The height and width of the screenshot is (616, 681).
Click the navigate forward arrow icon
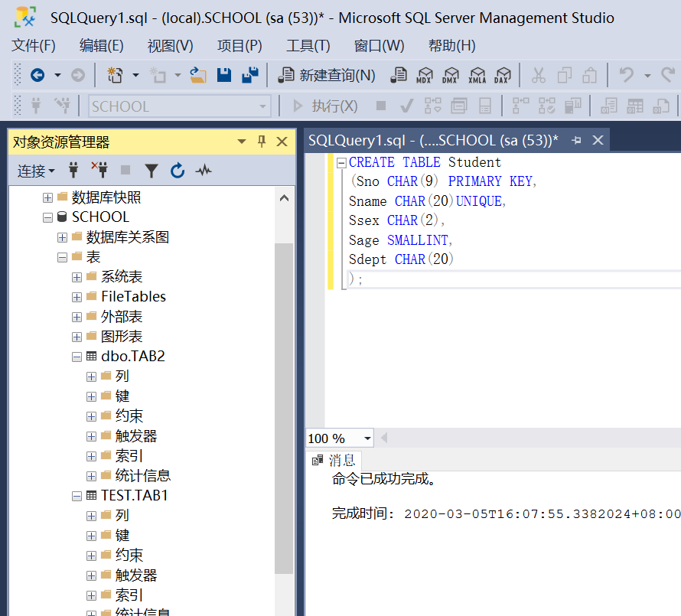[x=78, y=75]
